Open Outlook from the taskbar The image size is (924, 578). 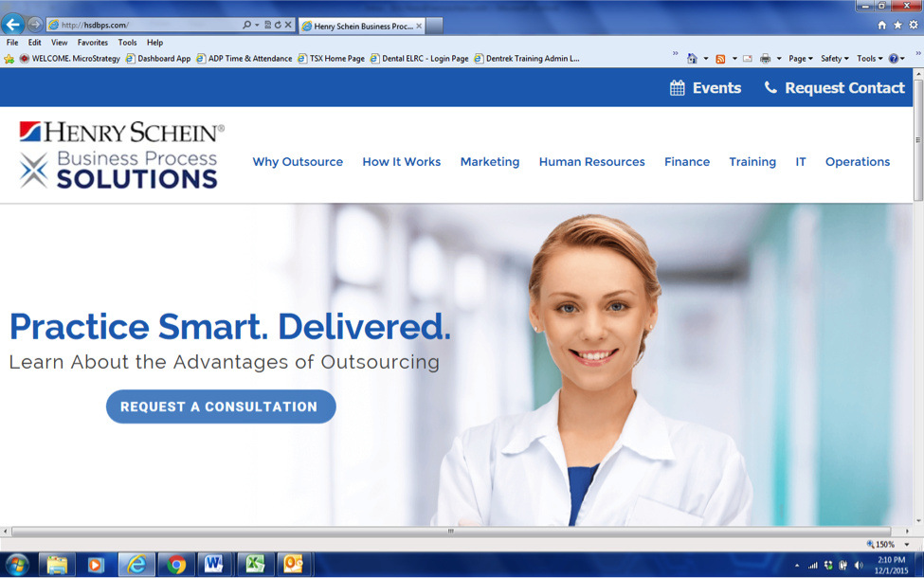click(x=292, y=564)
